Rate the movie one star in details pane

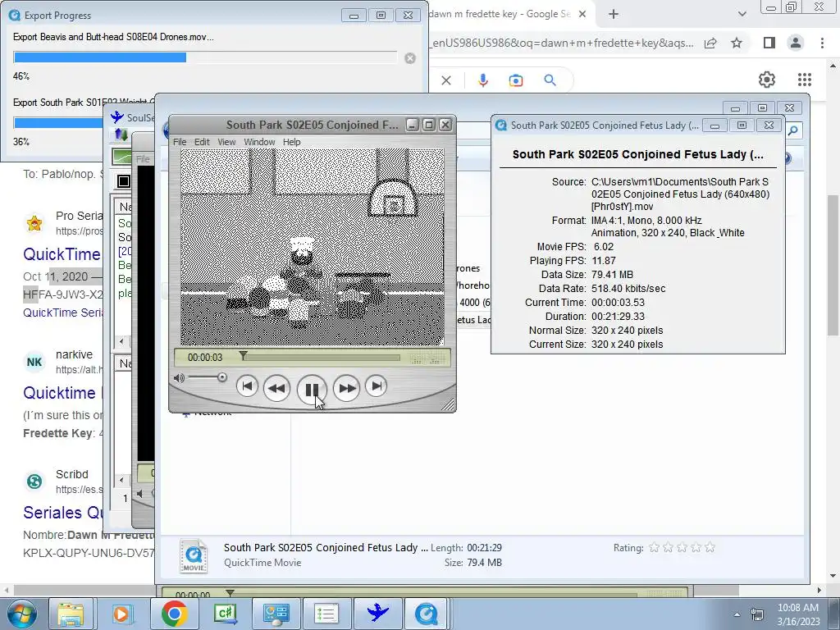pos(654,547)
